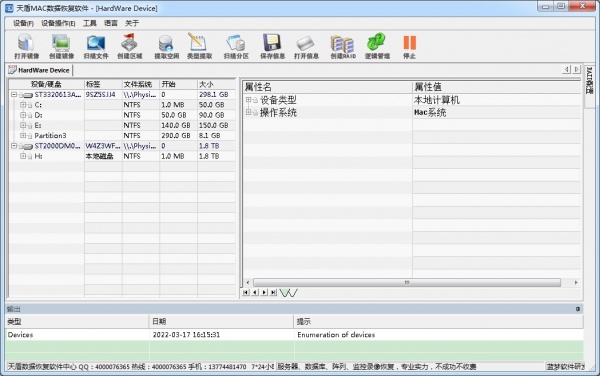This screenshot has height=376, width=600.
Task: Sort by the 设备/硬盘 column header
Action: click(x=46, y=84)
